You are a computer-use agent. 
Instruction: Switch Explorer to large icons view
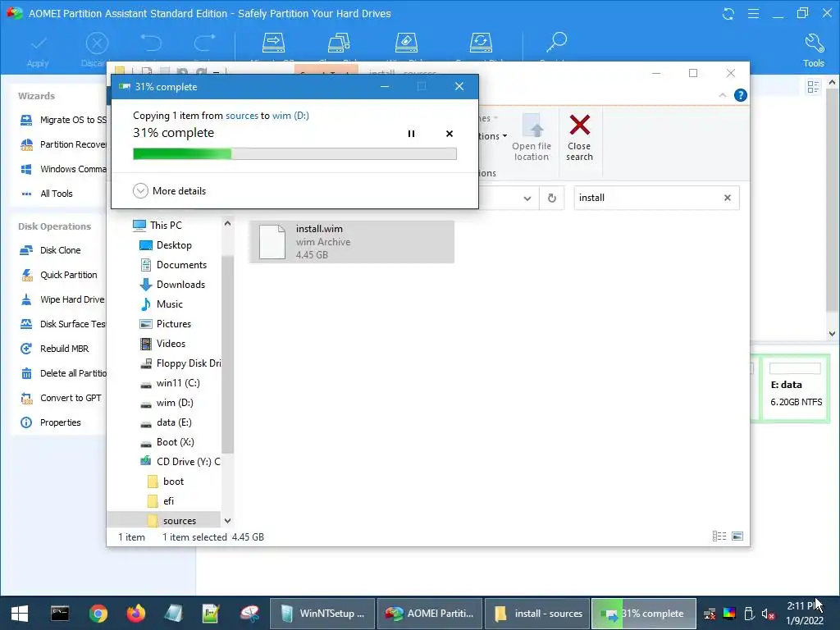click(737, 536)
